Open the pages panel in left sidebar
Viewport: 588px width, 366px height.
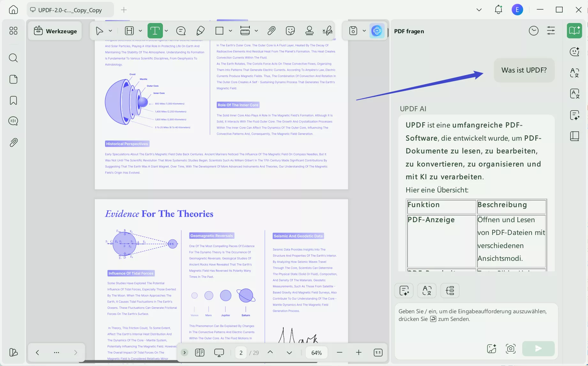[13, 79]
